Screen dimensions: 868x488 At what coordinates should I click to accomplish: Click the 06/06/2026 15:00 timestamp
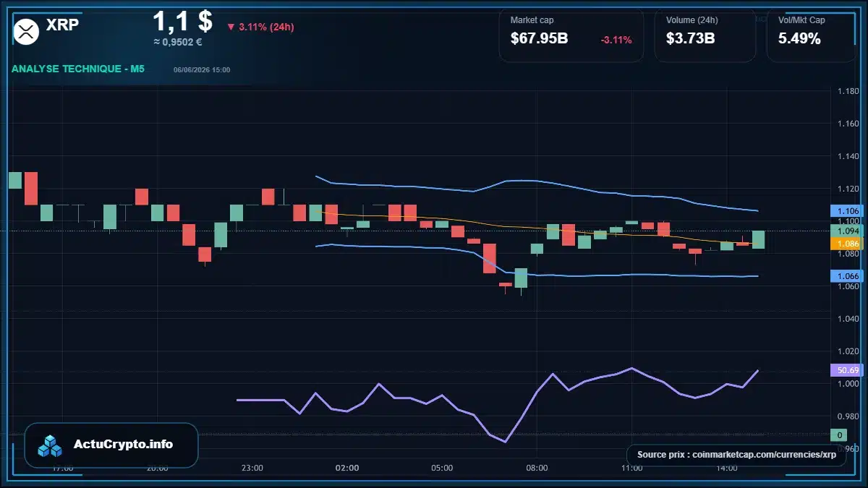point(202,70)
